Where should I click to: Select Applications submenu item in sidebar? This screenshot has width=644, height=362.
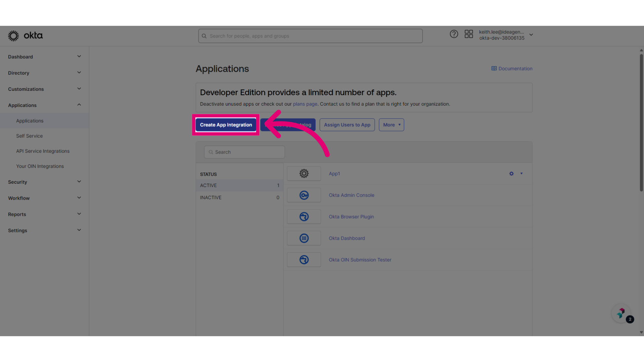pyautogui.click(x=44, y=121)
